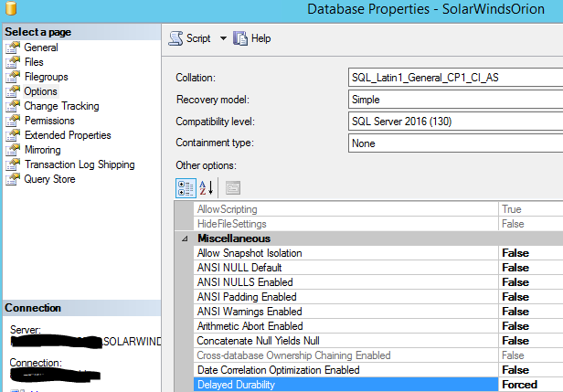Click False value for Arithmetic Abort Enabled

515,326
